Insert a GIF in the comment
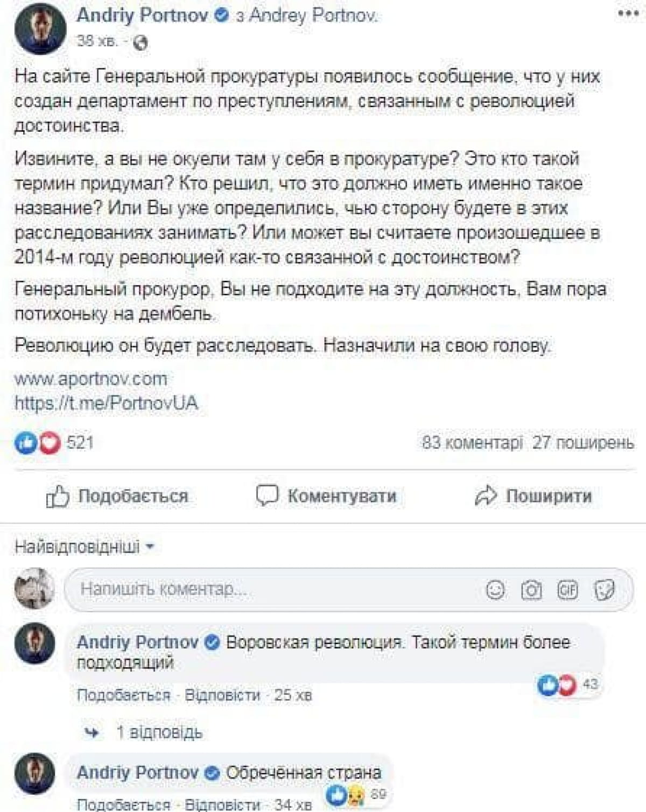This screenshot has height=812, width=646. [567, 590]
